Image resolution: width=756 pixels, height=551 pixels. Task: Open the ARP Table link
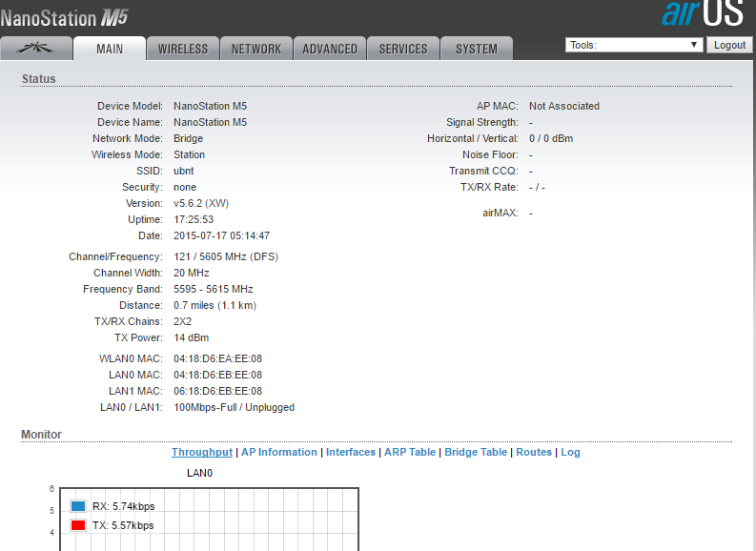[x=410, y=452]
